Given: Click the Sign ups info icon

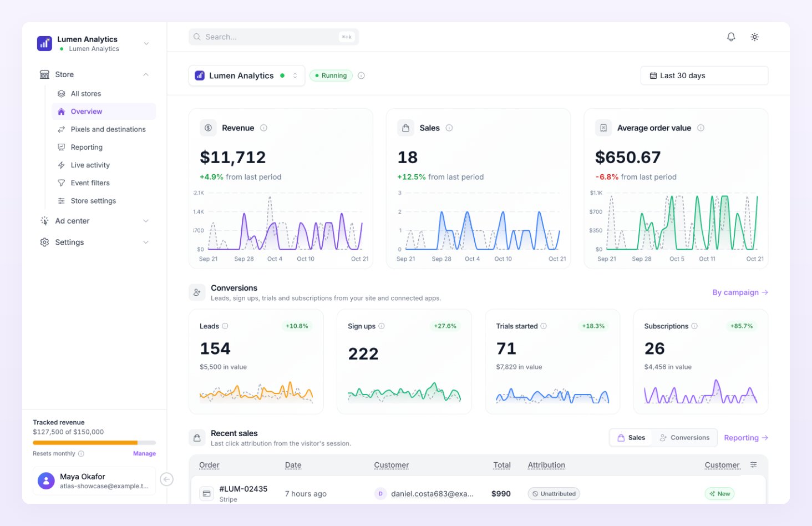Looking at the screenshot, I should coord(382,326).
